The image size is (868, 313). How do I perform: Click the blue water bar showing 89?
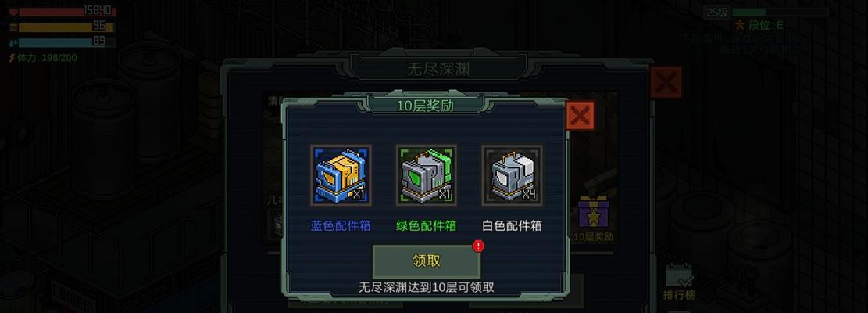pos(67,42)
